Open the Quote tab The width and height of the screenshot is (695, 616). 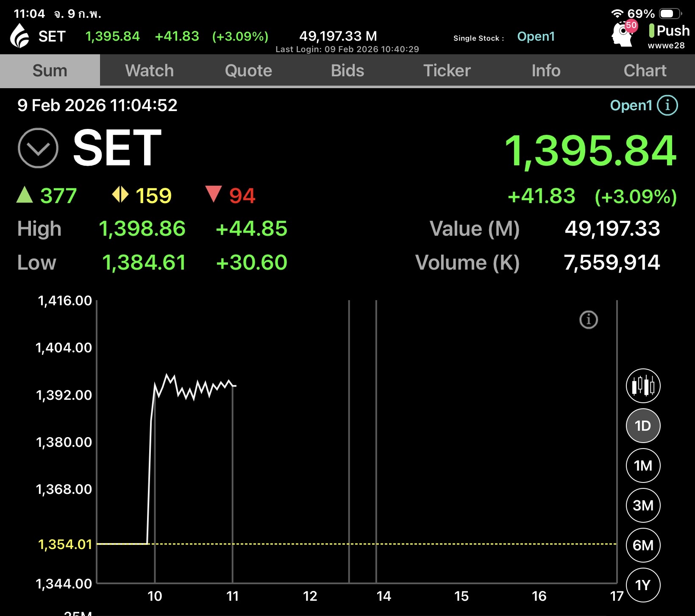249,70
